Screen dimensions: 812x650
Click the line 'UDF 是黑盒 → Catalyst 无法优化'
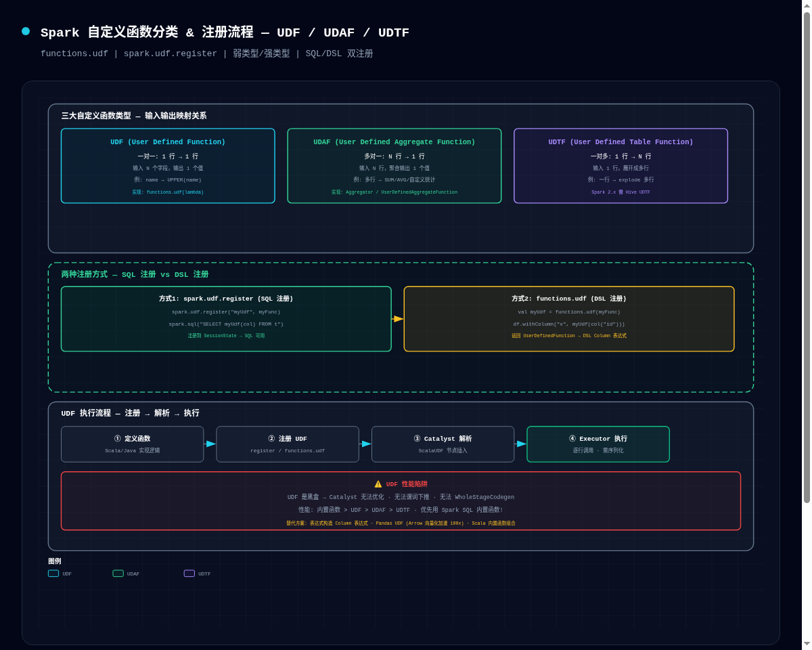pos(336,498)
